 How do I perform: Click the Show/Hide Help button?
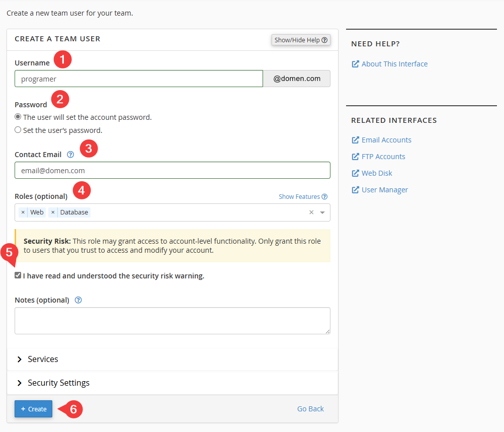click(301, 40)
